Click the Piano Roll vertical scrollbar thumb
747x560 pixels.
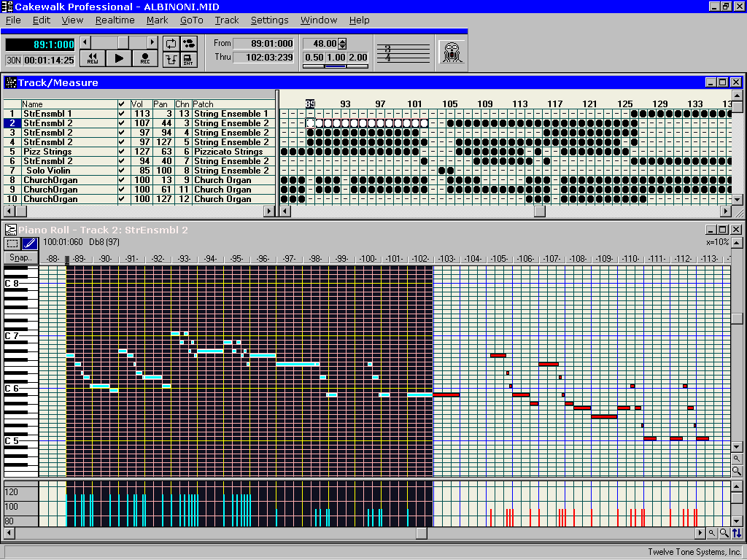pyautogui.click(x=737, y=319)
